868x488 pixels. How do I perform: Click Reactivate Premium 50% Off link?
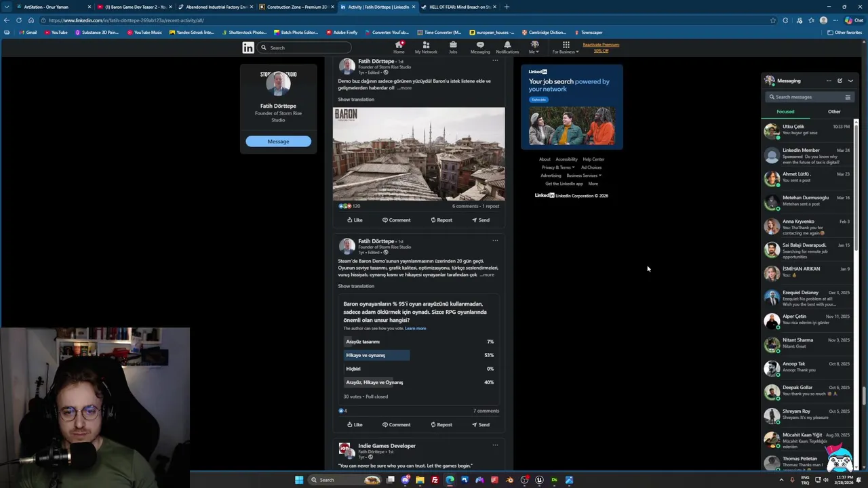point(601,47)
